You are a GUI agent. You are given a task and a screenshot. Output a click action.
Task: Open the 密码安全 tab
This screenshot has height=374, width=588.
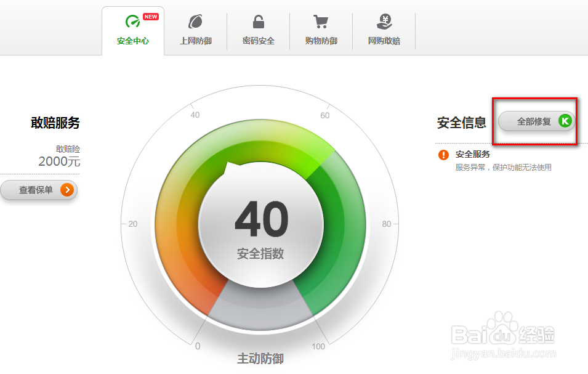pyautogui.click(x=259, y=31)
